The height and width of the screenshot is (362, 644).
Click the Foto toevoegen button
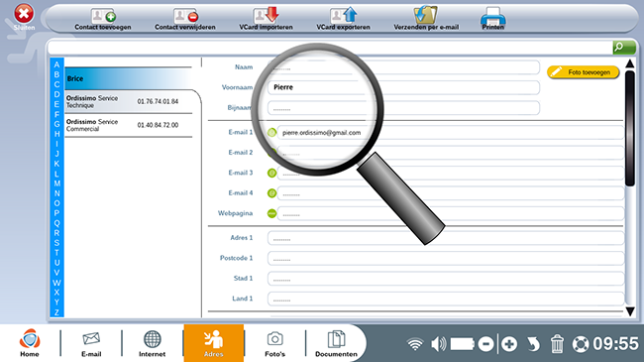[584, 72]
